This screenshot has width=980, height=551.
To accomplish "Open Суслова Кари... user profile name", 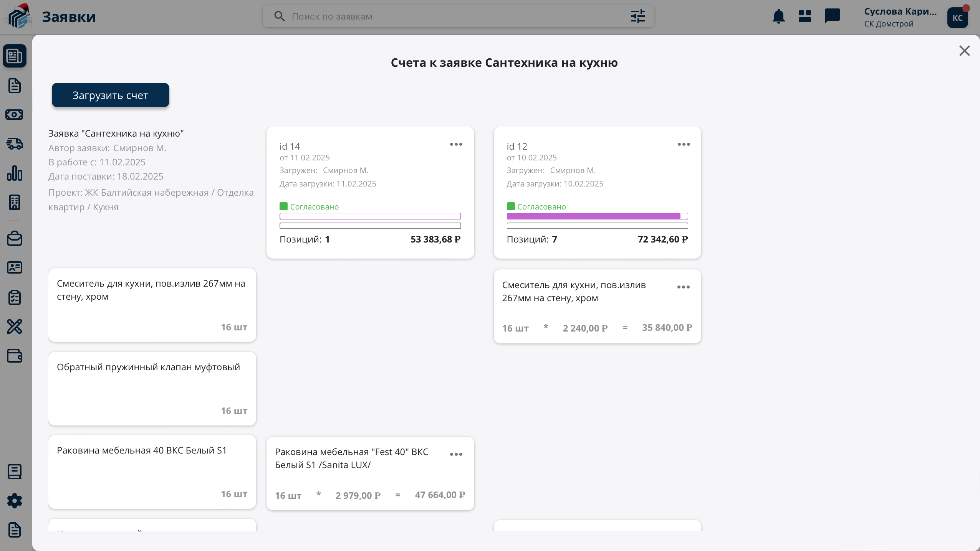I will click(x=901, y=12).
